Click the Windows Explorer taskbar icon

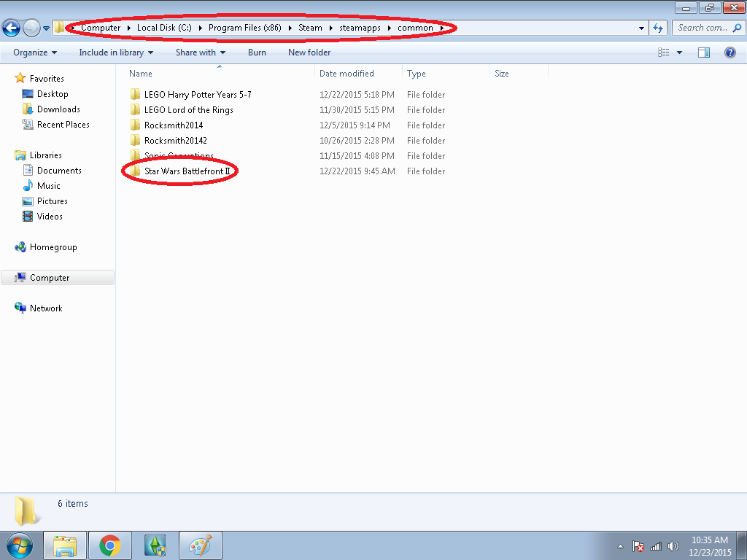[x=65, y=545]
